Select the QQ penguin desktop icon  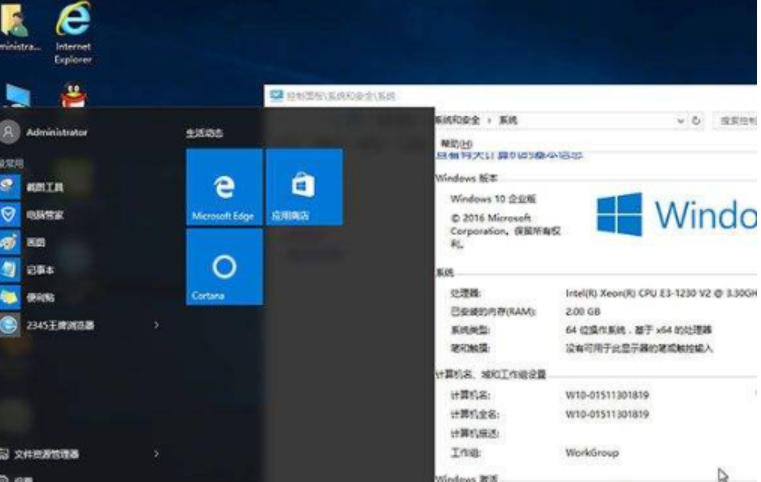[x=73, y=98]
